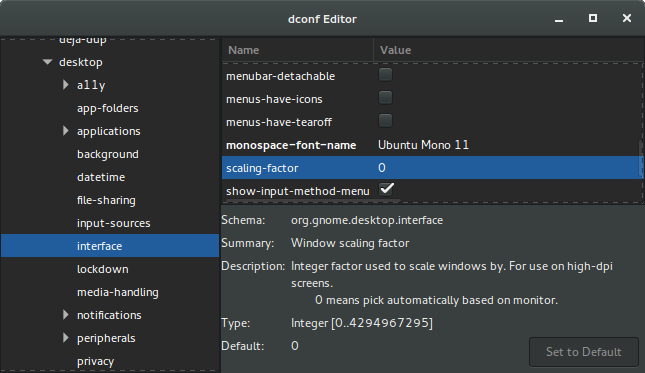Expand the a11y folder arrow
645x373 pixels.
[x=66, y=85]
